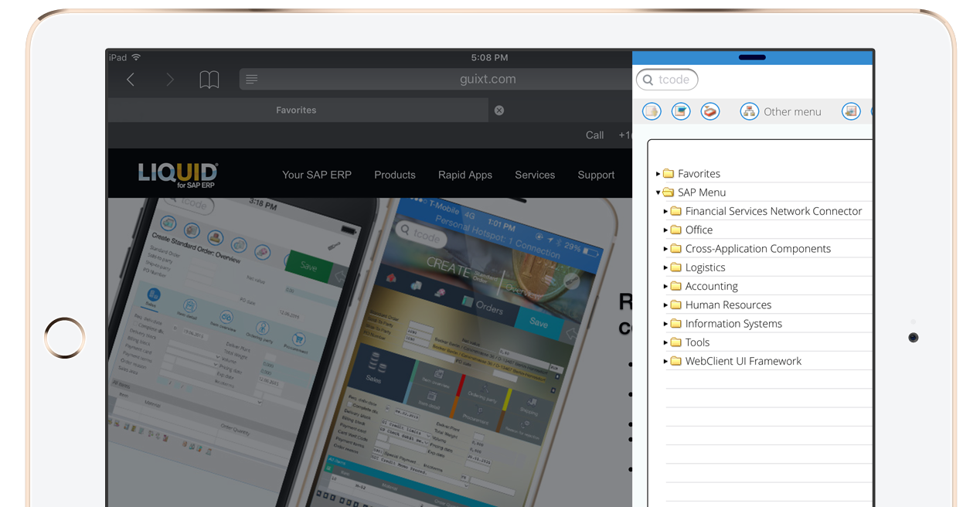Expand WebClient UI Framework node arrow

(x=666, y=361)
